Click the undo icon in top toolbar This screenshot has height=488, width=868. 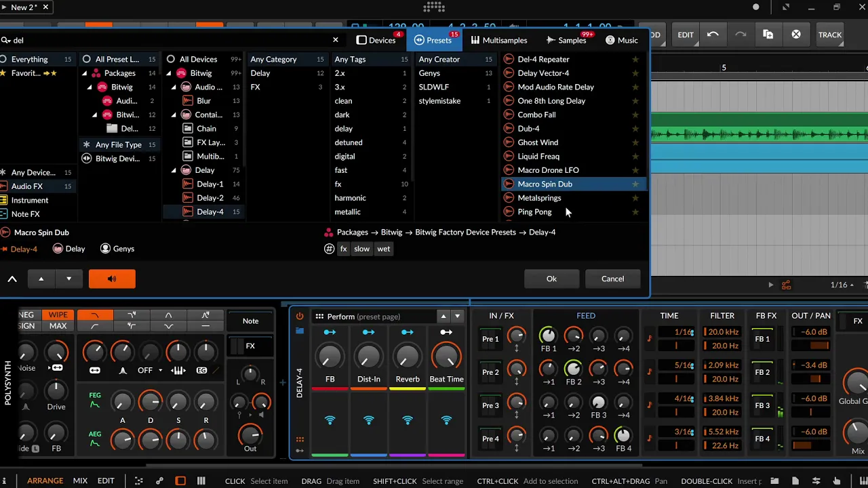[713, 35]
